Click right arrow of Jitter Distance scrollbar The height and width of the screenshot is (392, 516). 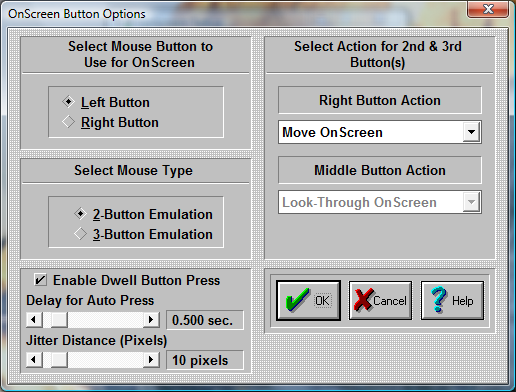click(151, 360)
